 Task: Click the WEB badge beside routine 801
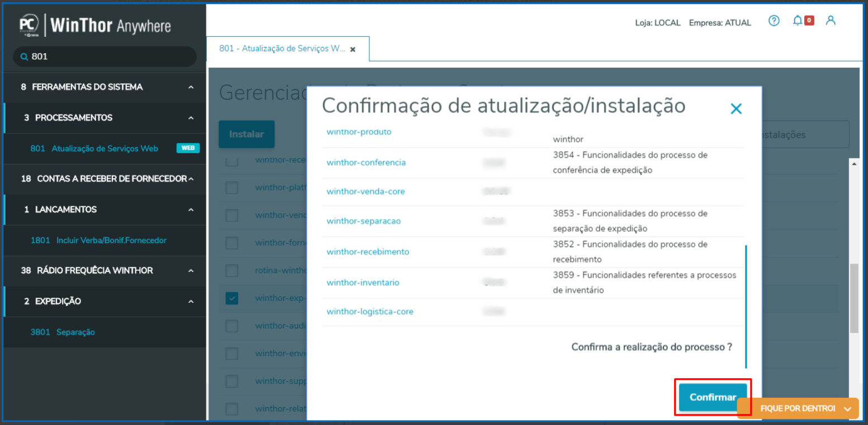pos(188,149)
